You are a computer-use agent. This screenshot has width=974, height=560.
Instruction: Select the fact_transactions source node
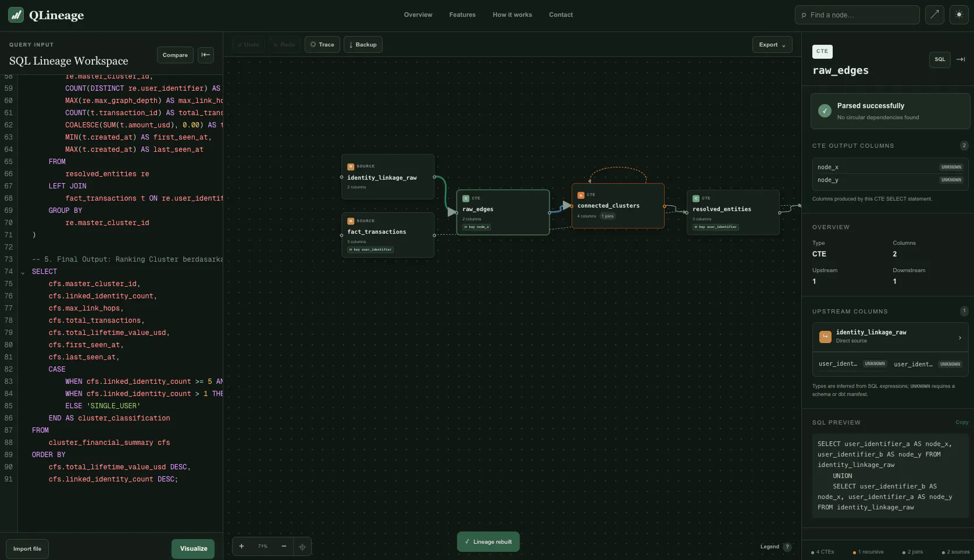pyautogui.click(x=388, y=235)
